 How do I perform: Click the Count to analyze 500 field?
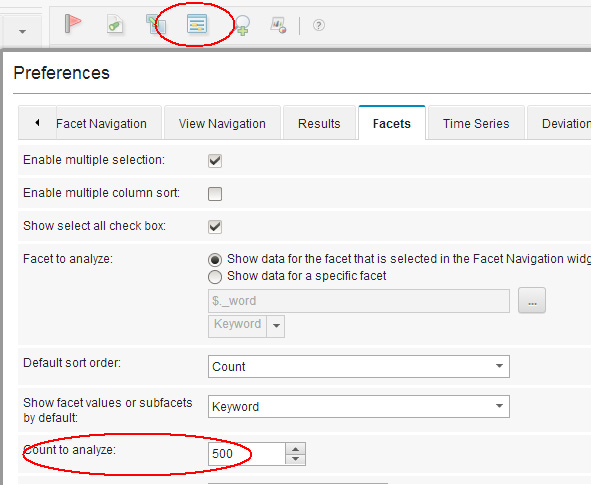(x=247, y=454)
